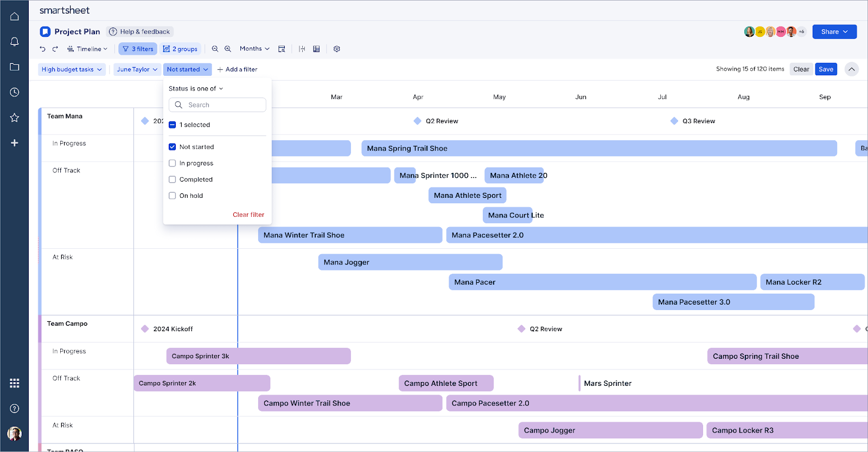Click the 3 filters toolbar button
The image size is (868, 452).
pyautogui.click(x=138, y=49)
